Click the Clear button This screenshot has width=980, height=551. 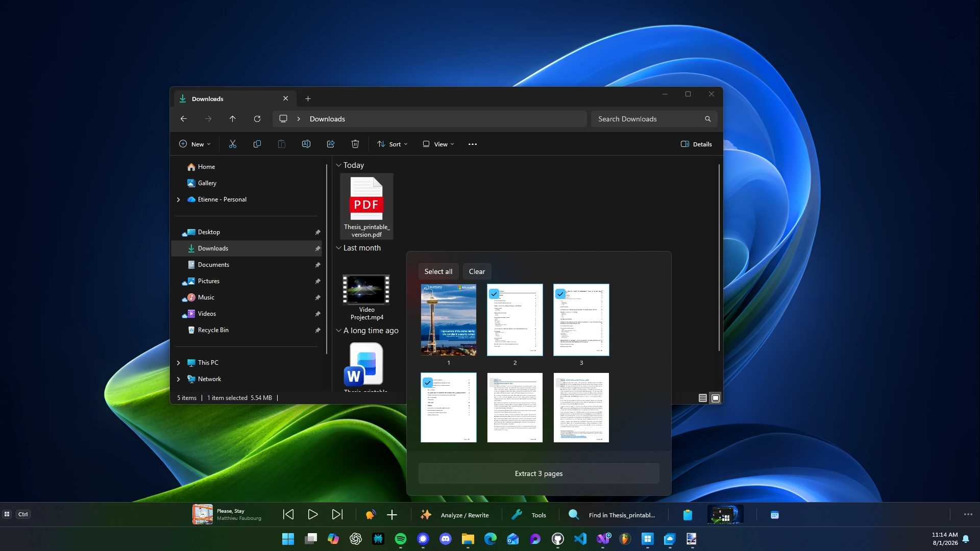point(477,271)
